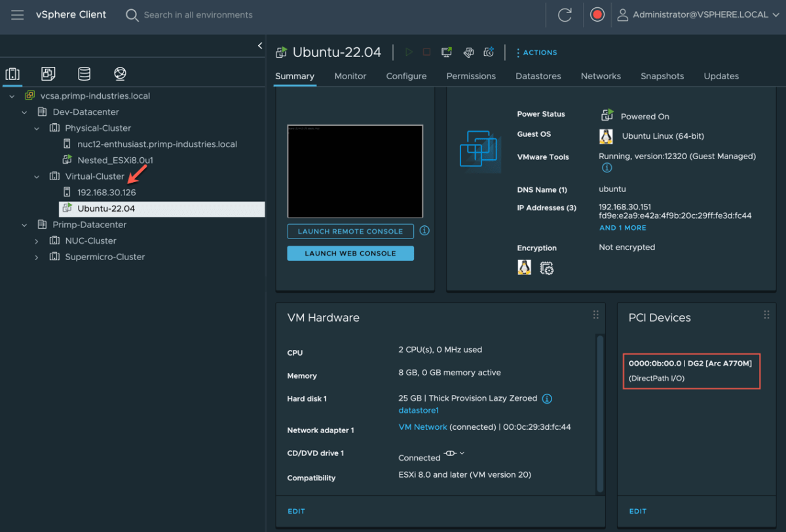Viewport: 786px width, 532px height.
Task: Expand the NUC-Cluster tree node
Action: [36, 240]
